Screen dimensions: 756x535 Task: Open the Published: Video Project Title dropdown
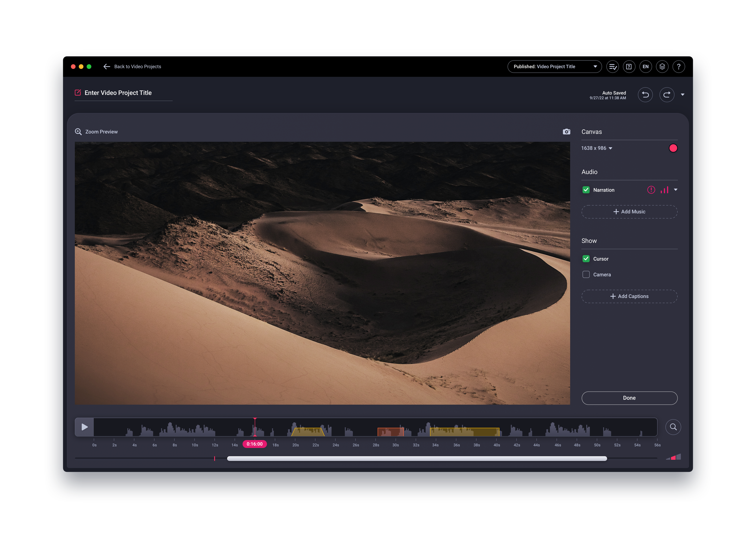[555, 66]
